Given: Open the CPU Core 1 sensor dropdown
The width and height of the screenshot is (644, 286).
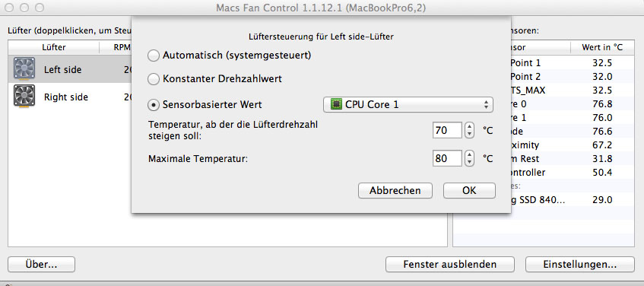Looking at the screenshot, I should [x=408, y=104].
